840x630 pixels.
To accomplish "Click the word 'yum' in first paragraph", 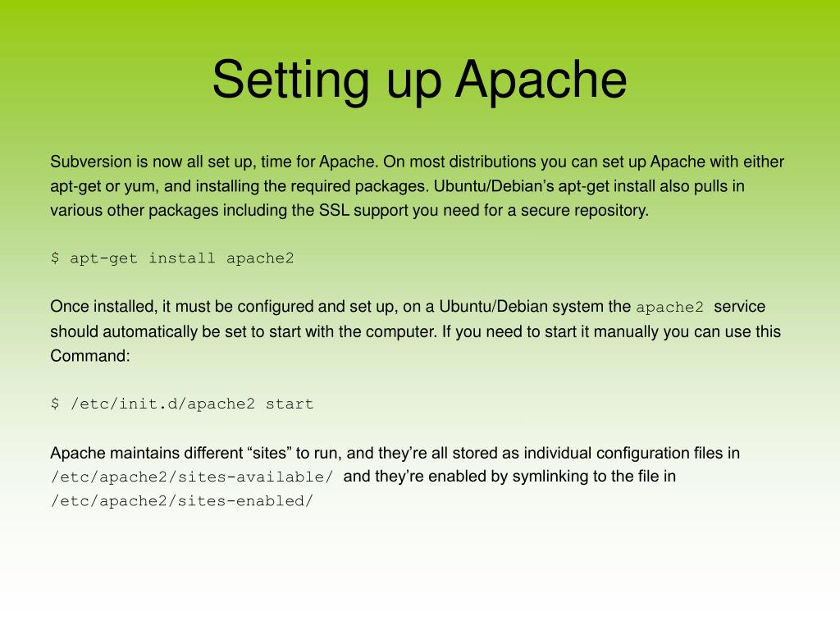I will pyautogui.click(x=139, y=188).
